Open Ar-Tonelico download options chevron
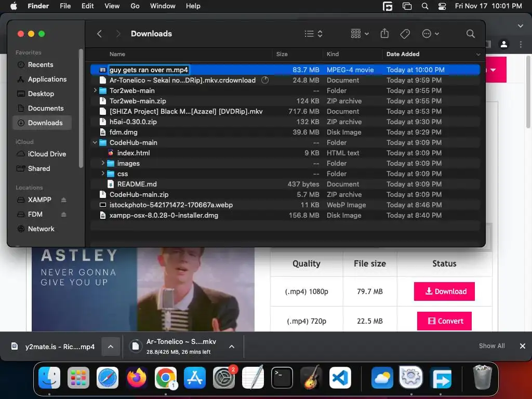 [x=232, y=347]
